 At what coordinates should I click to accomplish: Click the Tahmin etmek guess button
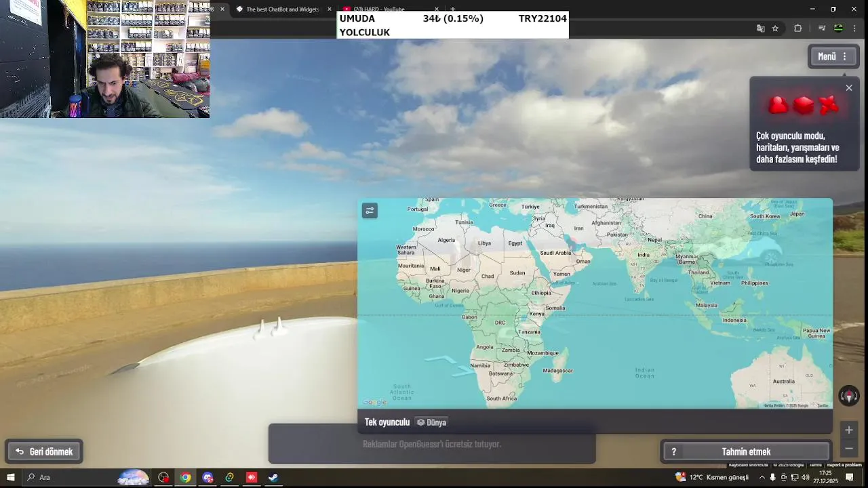(746, 451)
